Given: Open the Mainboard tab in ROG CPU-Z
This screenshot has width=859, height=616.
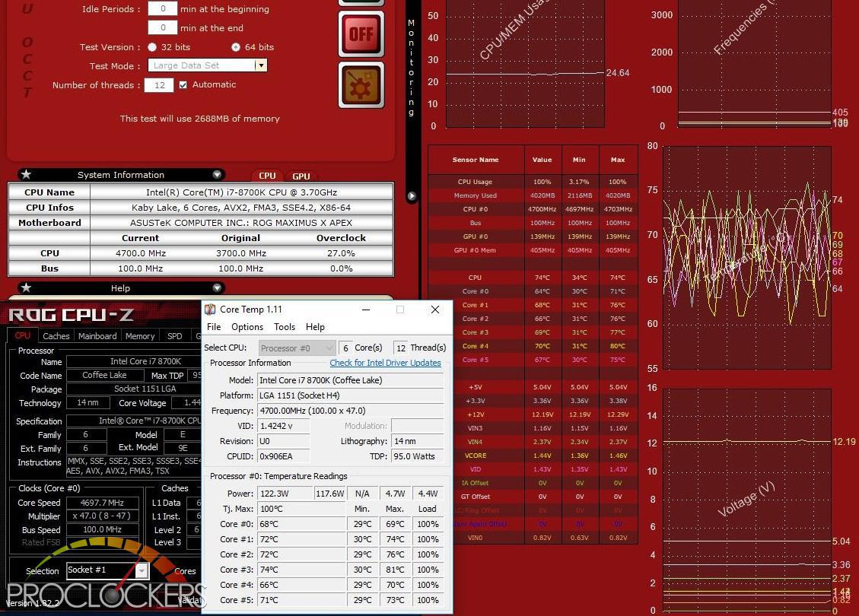Looking at the screenshot, I should pos(97,336).
